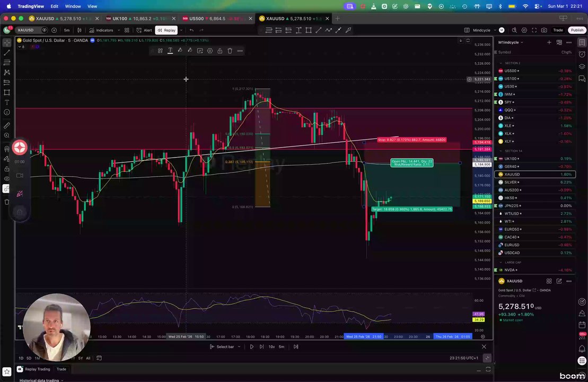Screen dimensions: 588x382
Task: Toggle Lock All Drawings tool
Action: [7, 169]
